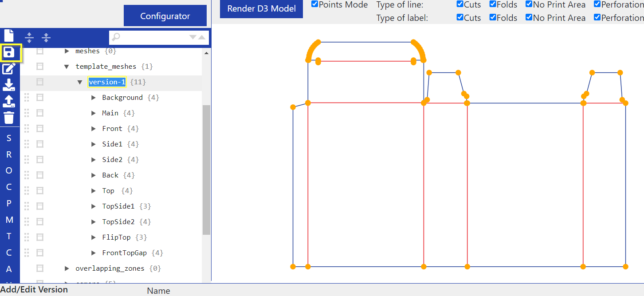
Task: Expand the Background node
Action: pyautogui.click(x=94, y=98)
